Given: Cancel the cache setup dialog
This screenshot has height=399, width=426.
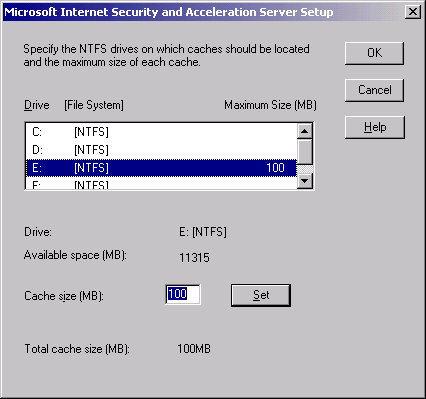Looking at the screenshot, I should tap(374, 90).
